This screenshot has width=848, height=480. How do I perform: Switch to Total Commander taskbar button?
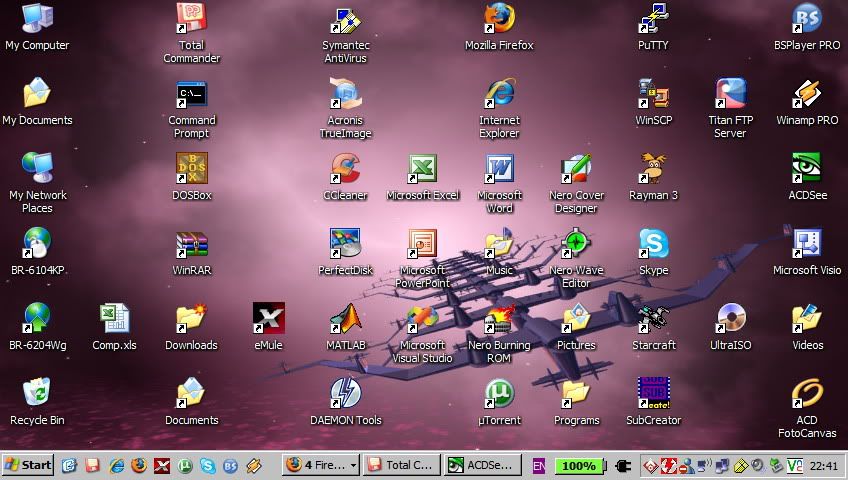[x=401, y=465]
